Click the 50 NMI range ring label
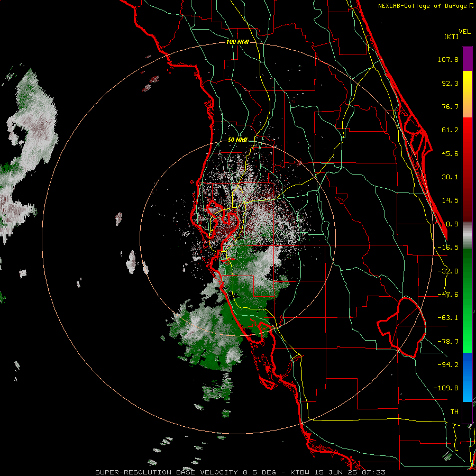476x476 pixels. (x=237, y=140)
